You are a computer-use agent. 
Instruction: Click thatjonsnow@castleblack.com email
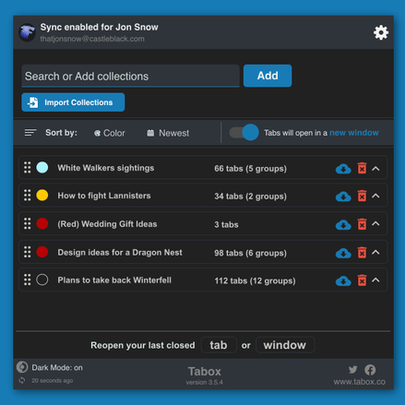click(x=92, y=39)
